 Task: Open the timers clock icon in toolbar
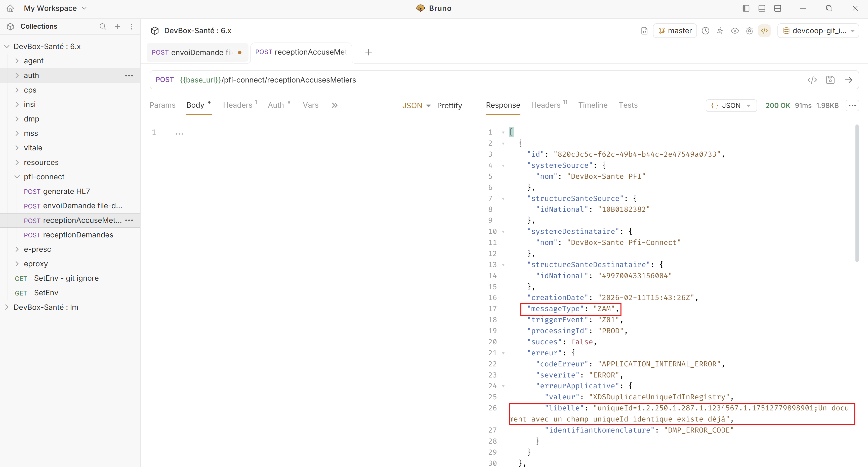706,31
